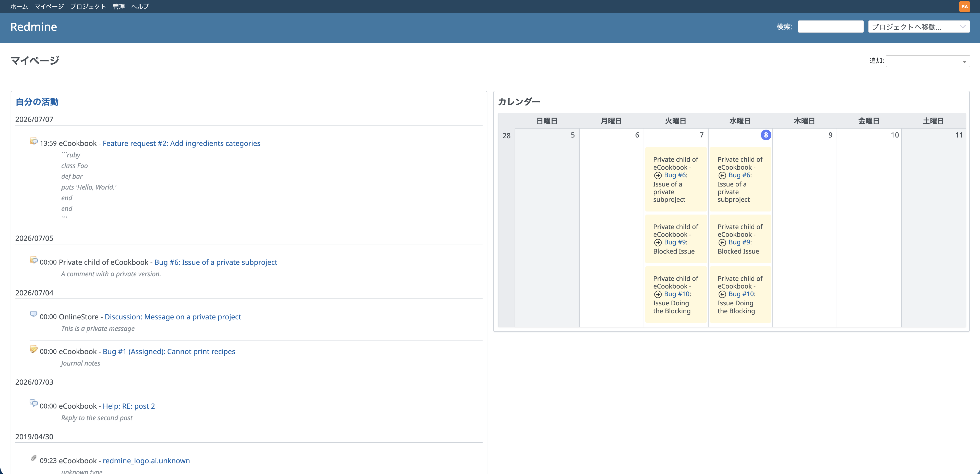Click 'A comment with a private version.' text
This screenshot has height=474, width=980.
111,274
